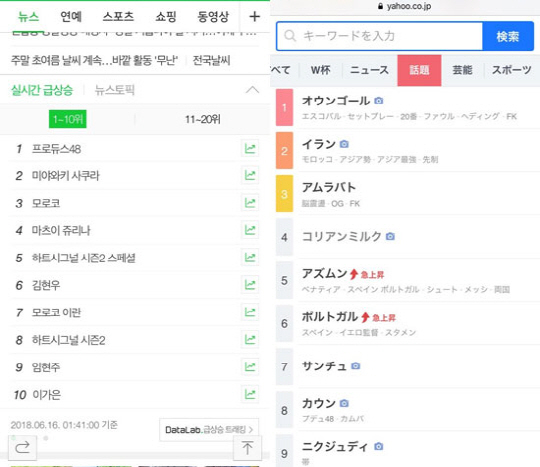The width and height of the screenshot is (540, 467).
Task: Open DataLab 급상승 트래킹 link
Action: pyautogui.click(x=209, y=429)
